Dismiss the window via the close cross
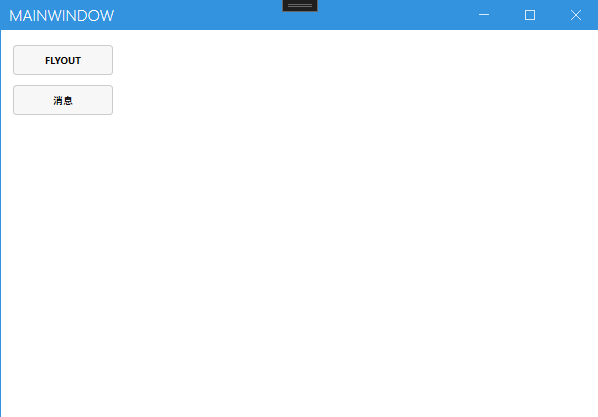The image size is (598, 417). tap(575, 15)
